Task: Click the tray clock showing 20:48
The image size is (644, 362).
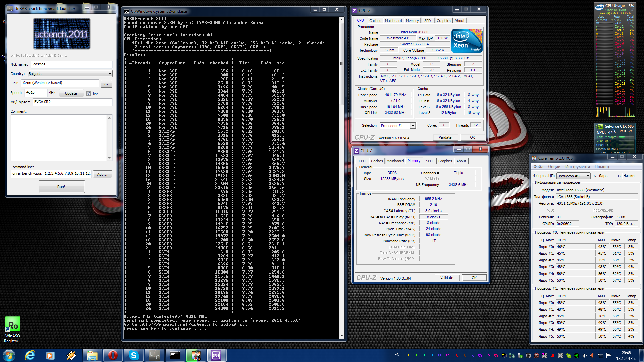Action: coord(626,356)
